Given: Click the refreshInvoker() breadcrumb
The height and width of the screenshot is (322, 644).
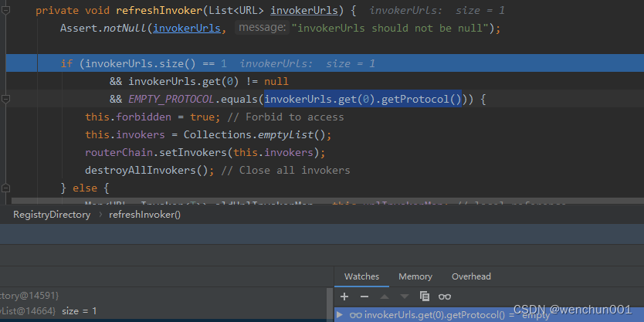Looking at the screenshot, I should pyautogui.click(x=144, y=215).
